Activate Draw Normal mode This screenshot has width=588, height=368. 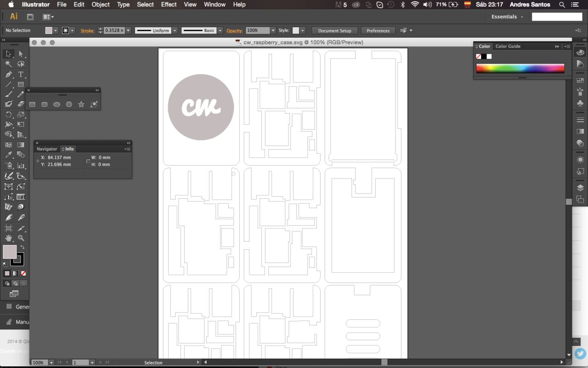(x=7, y=283)
